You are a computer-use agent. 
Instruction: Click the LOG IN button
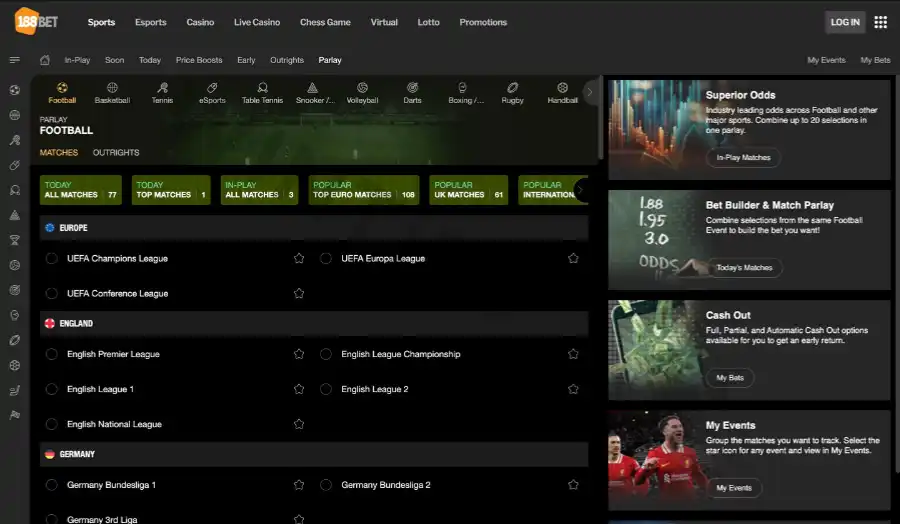click(845, 22)
